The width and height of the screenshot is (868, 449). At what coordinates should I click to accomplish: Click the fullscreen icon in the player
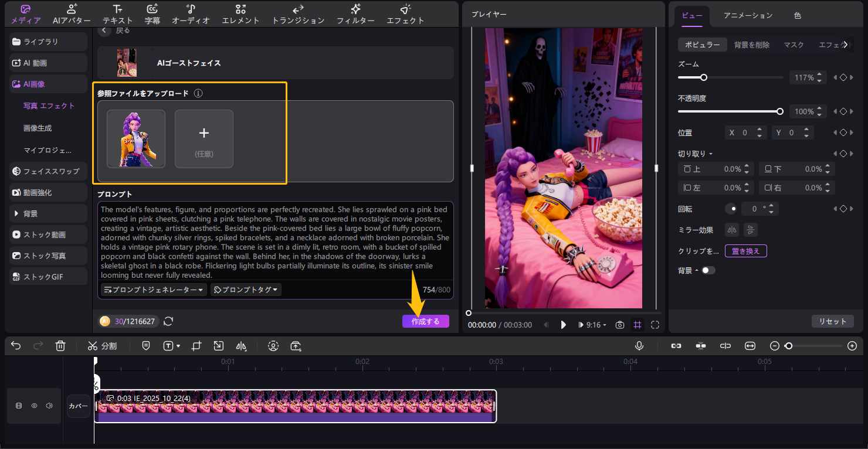[655, 325]
